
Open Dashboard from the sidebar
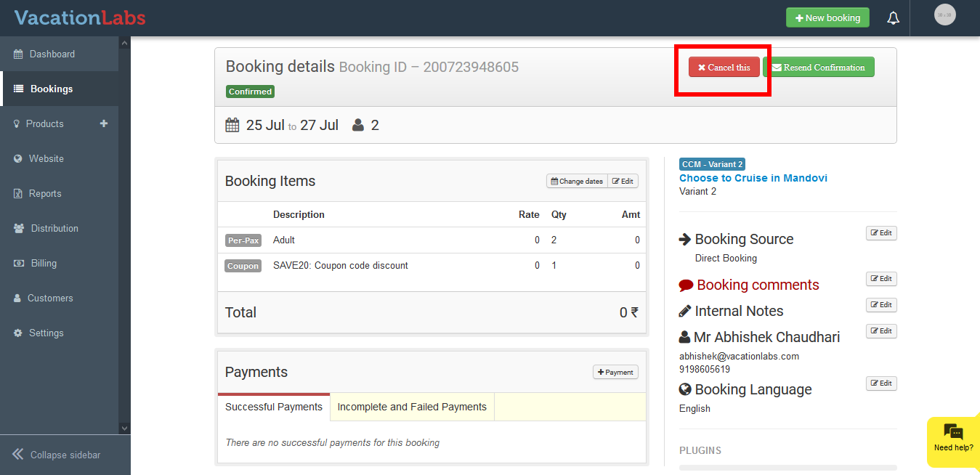[x=52, y=54]
